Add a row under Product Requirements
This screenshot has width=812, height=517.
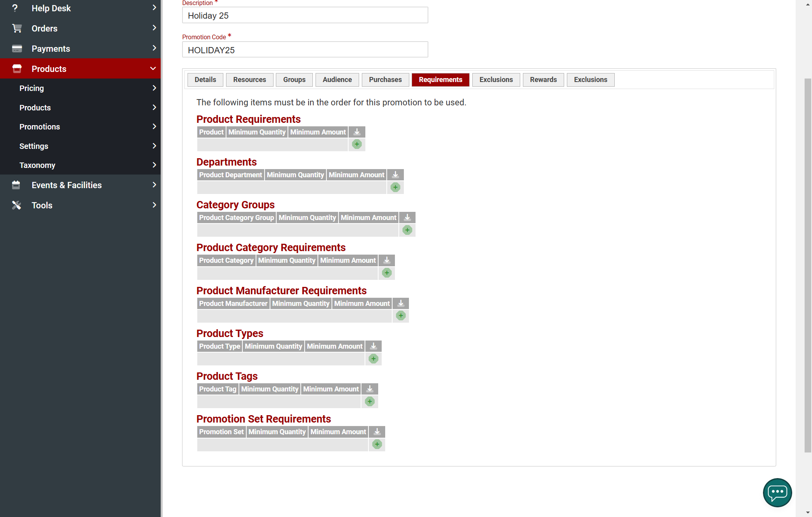(x=357, y=144)
